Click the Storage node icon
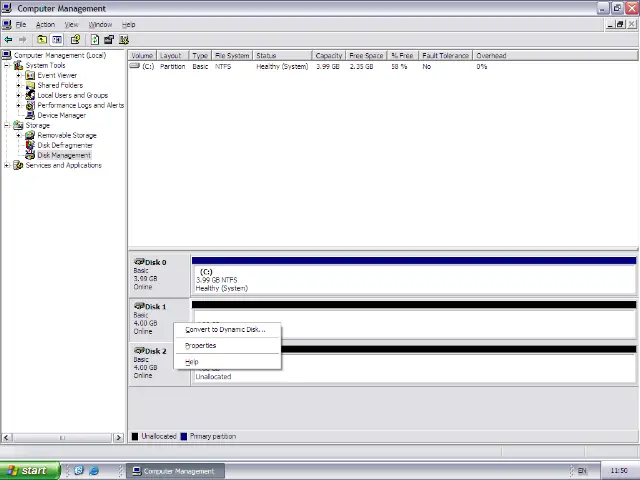 pyautogui.click(x=18, y=125)
